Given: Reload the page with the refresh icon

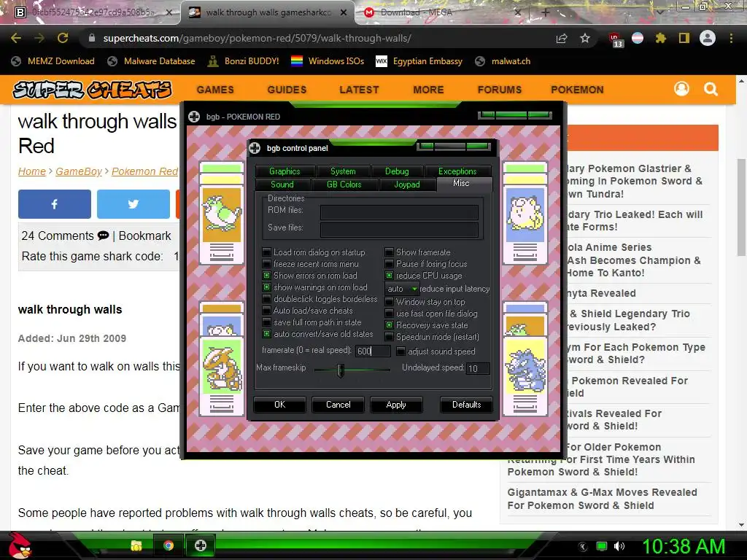Looking at the screenshot, I should click(63, 38).
